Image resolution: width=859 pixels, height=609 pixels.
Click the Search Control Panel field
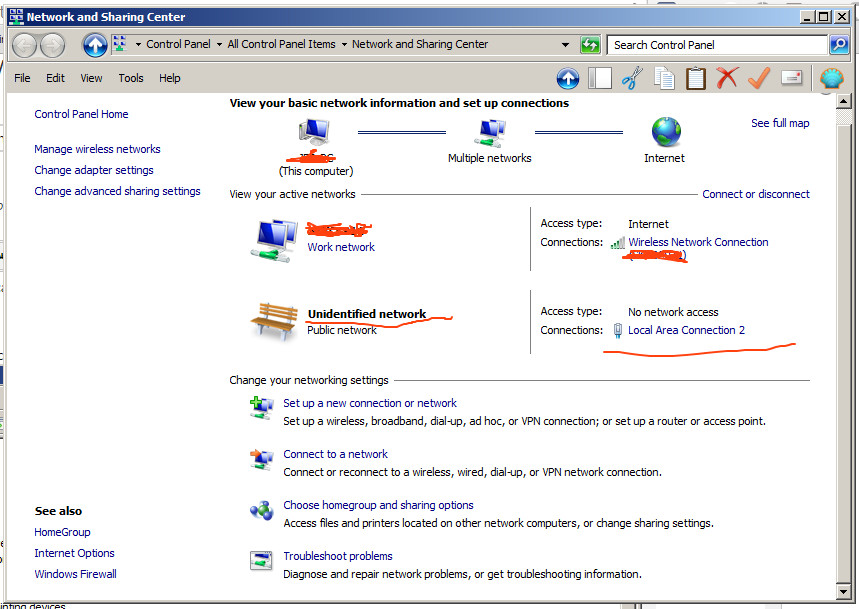[x=717, y=45]
